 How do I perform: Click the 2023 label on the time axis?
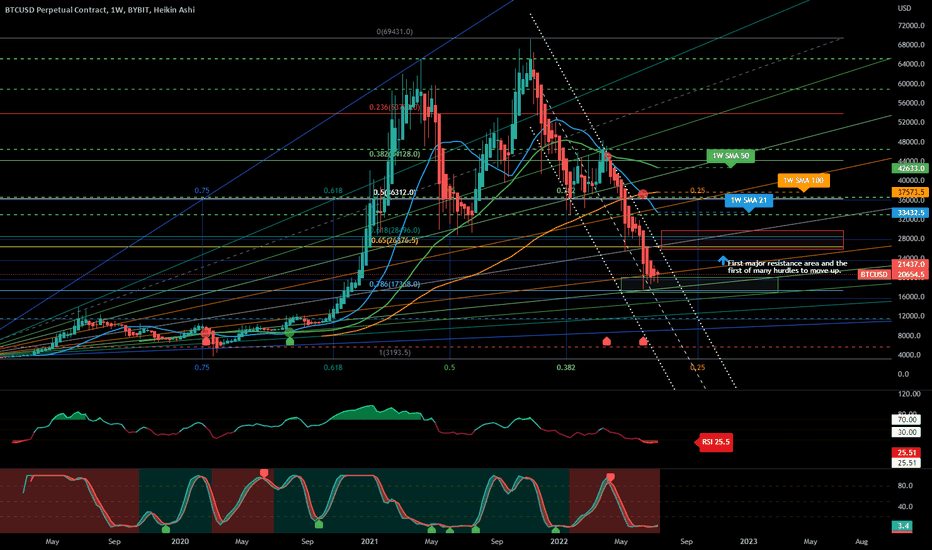748,542
